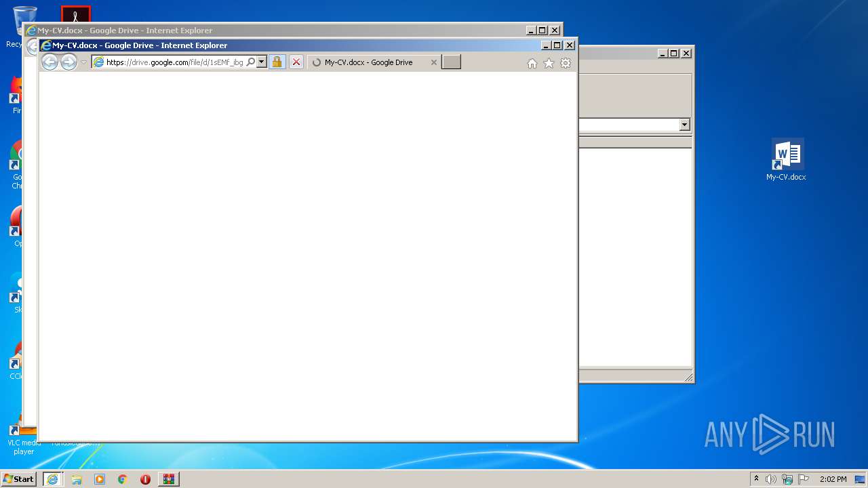Viewport: 868px width, 488px height.
Task: Open the recent pages dropdown arrow
Action: pos(84,62)
